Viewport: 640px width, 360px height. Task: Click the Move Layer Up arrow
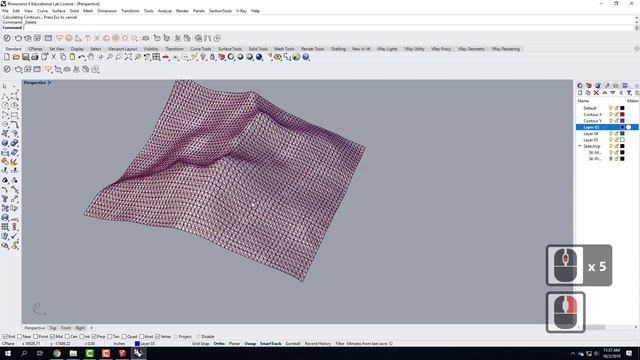[604, 93]
